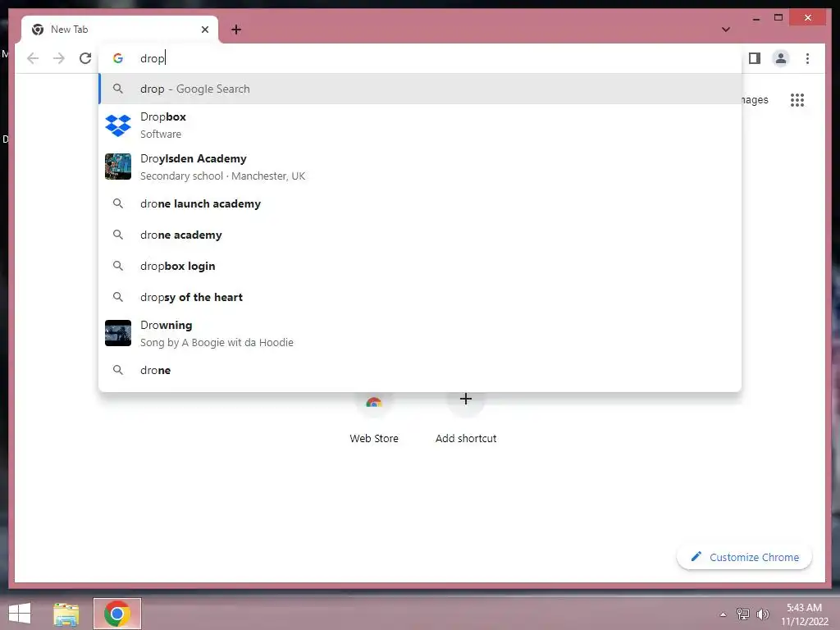Reload the page with the refresh icon
This screenshot has width=840, height=630.
tap(85, 58)
